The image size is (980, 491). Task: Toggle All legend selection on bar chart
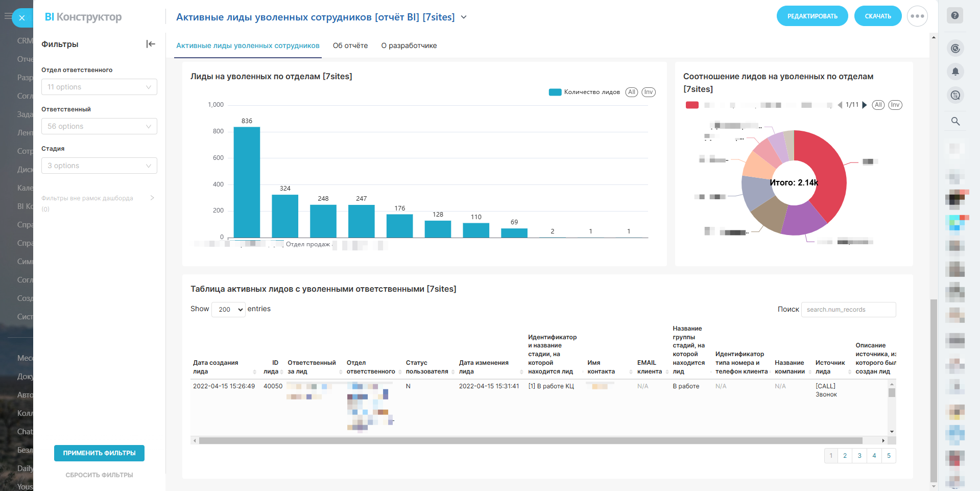631,92
